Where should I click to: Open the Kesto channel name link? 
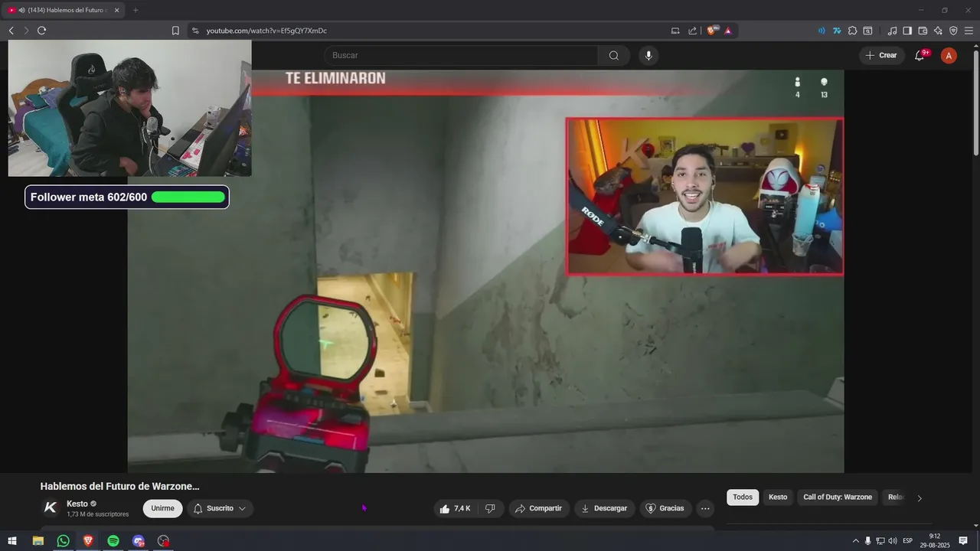click(x=77, y=504)
